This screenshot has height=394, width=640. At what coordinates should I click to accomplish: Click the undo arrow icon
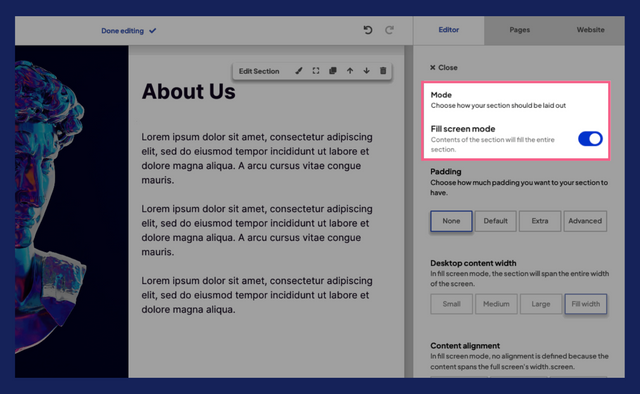368,30
